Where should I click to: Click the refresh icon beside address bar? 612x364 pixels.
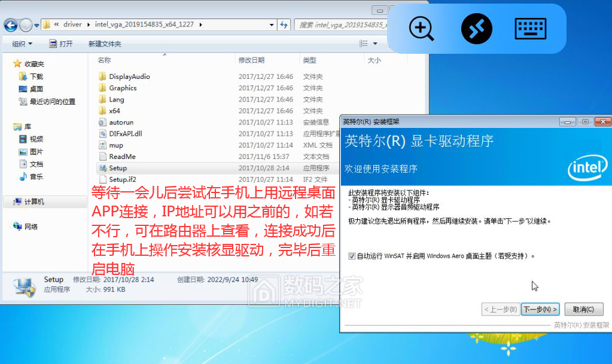[284, 25]
